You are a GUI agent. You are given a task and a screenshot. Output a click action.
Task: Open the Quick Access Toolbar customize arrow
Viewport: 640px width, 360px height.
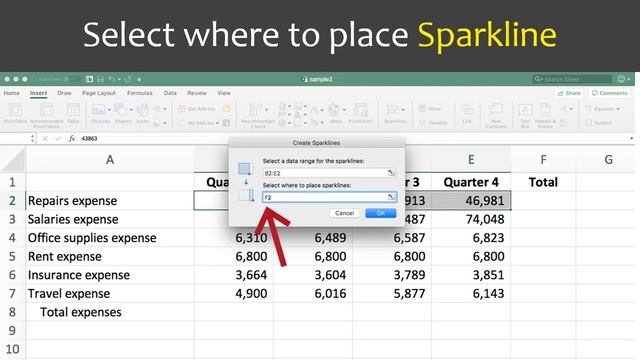coord(139,79)
